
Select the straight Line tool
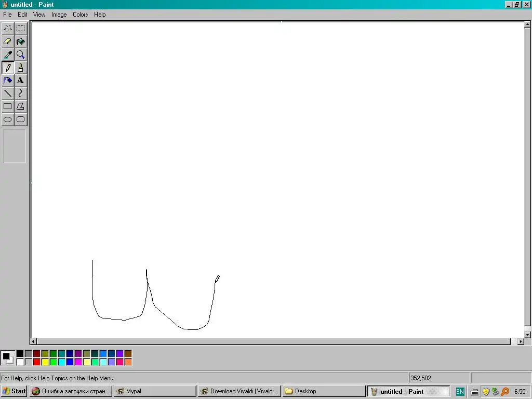(x=8, y=94)
